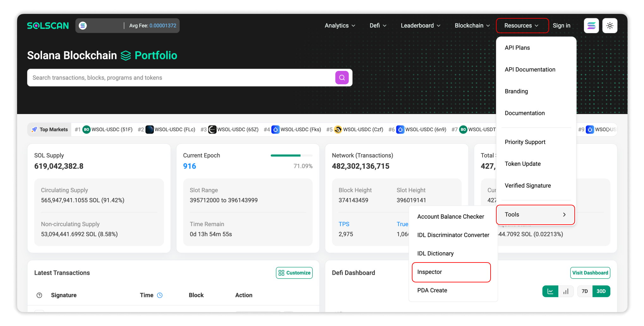This screenshot has height=326, width=644.
Task: Click the Customize button
Action: pos(294,273)
